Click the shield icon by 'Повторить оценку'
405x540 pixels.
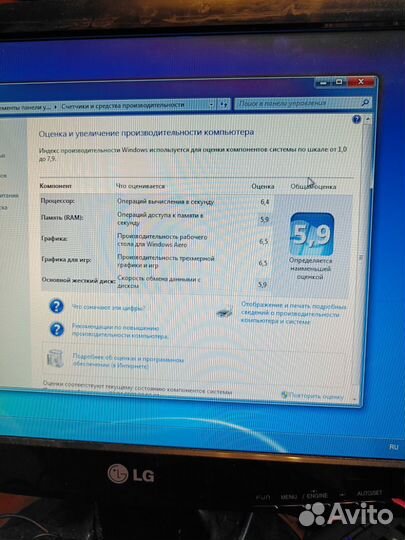(x=284, y=395)
